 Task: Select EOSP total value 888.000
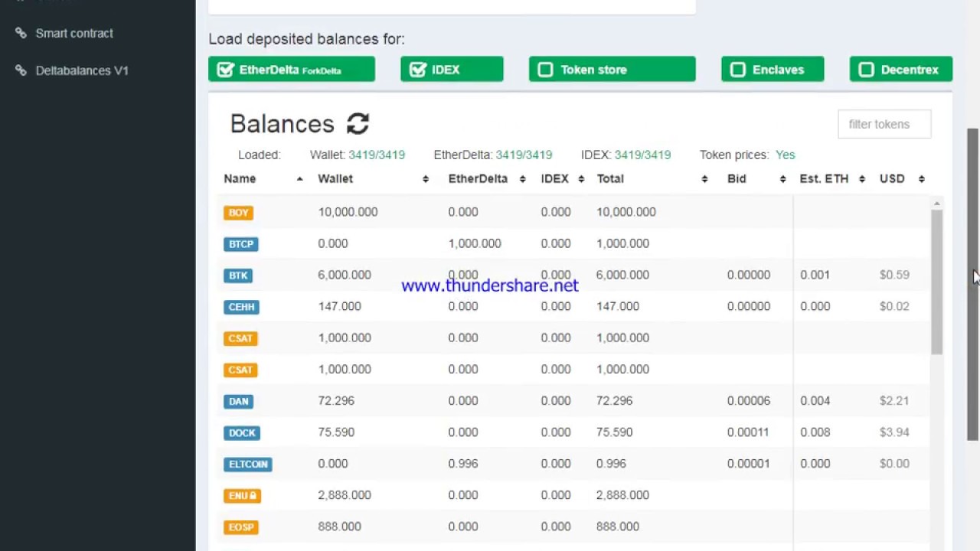[618, 526]
